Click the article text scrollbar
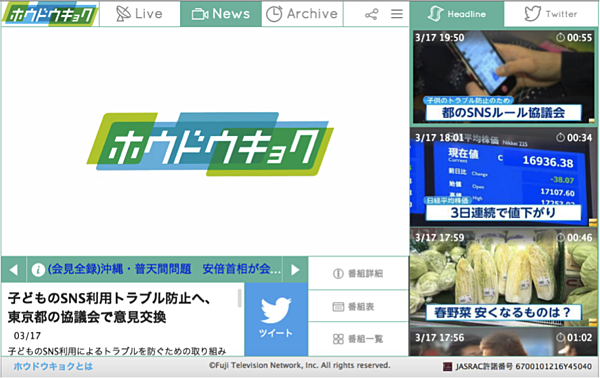 (240, 298)
